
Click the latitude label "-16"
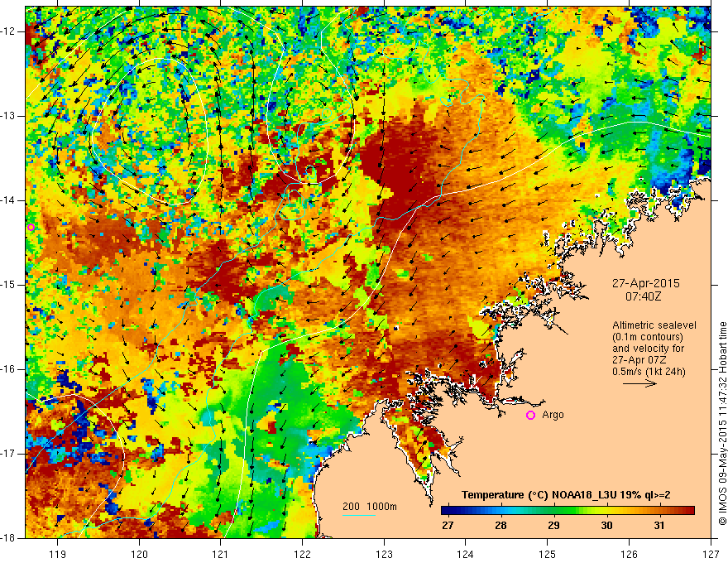tap(8, 369)
